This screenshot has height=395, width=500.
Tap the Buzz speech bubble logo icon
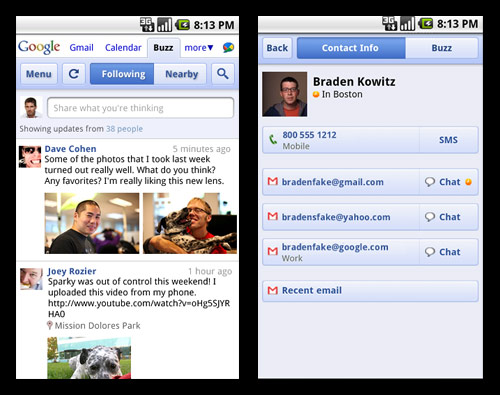tap(228, 48)
